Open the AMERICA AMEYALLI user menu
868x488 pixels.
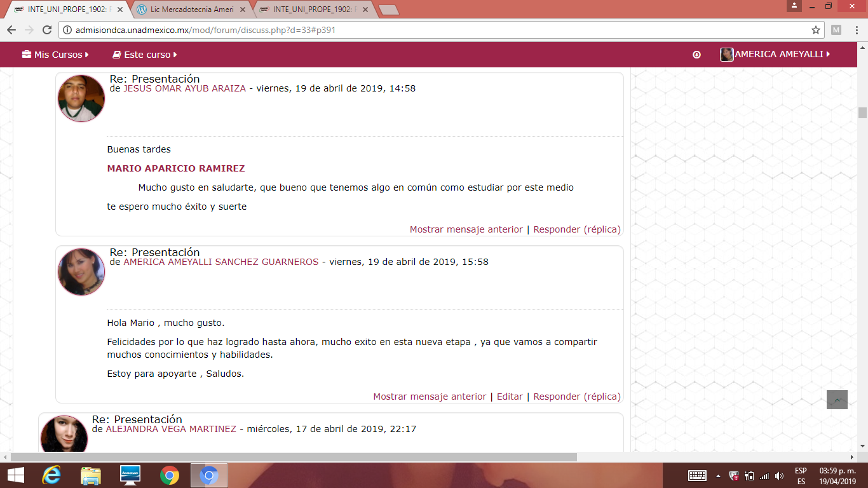click(775, 55)
